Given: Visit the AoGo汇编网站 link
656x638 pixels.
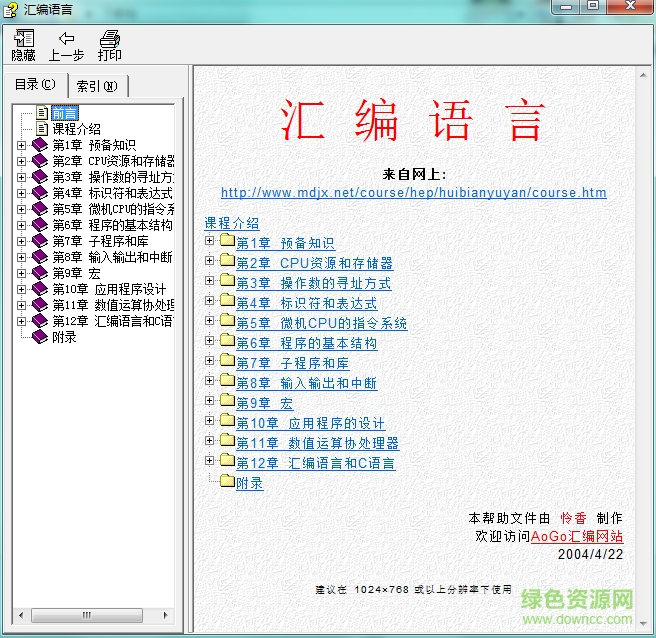Looking at the screenshot, I should coord(576,536).
